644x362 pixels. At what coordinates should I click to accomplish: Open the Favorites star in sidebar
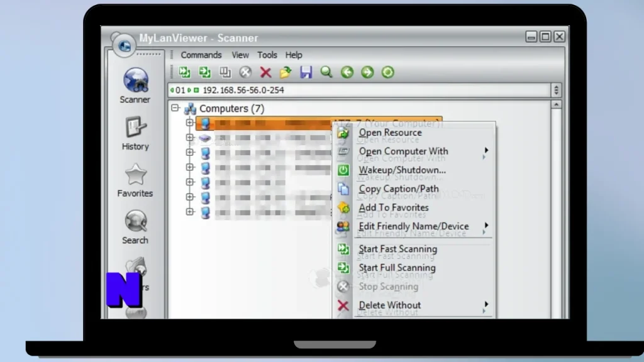(135, 180)
